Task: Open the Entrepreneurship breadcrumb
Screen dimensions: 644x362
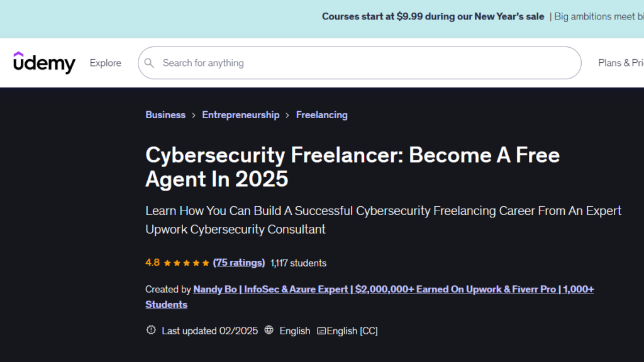Action: pyautogui.click(x=241, y=115)
